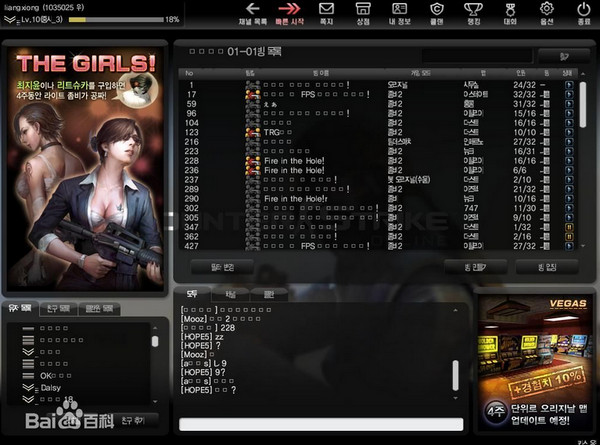Open the shop icon (상점)

(363, 14)
